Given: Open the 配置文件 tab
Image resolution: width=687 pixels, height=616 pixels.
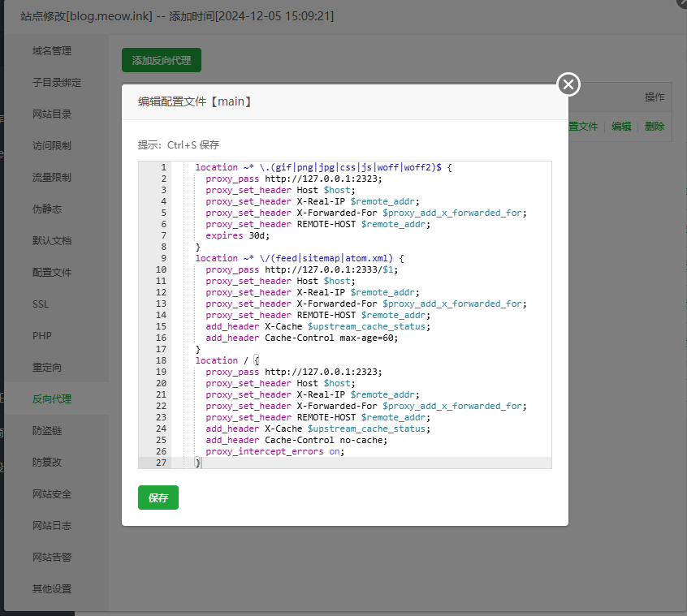Looking at the screenshot, I should (52, 273).
